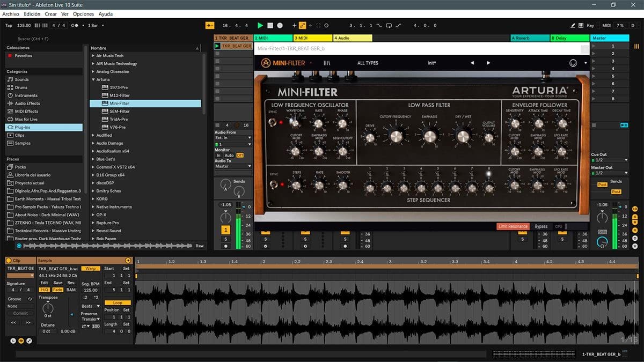Open the Ayuda menu

point(106,14)
